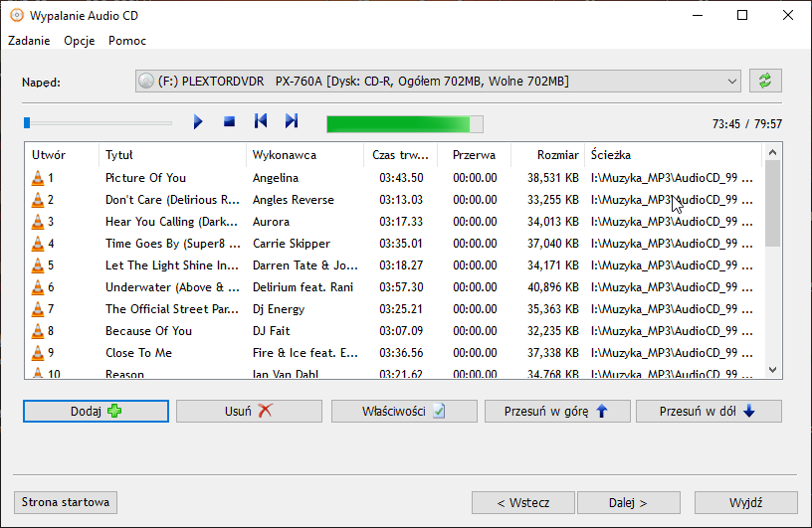Image resolution: width=812 pixels, height=528 pixels.
Task: Click Usuń to remove the track
Action: [249, 411]
